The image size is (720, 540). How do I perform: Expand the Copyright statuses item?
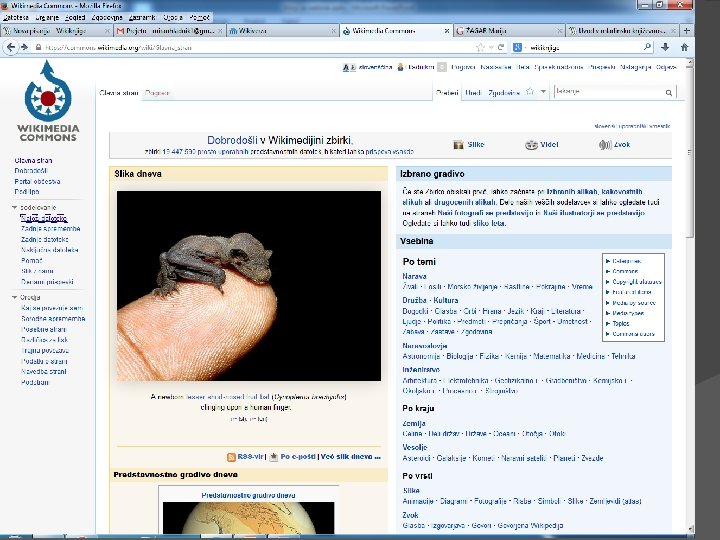tap(608, 282)
